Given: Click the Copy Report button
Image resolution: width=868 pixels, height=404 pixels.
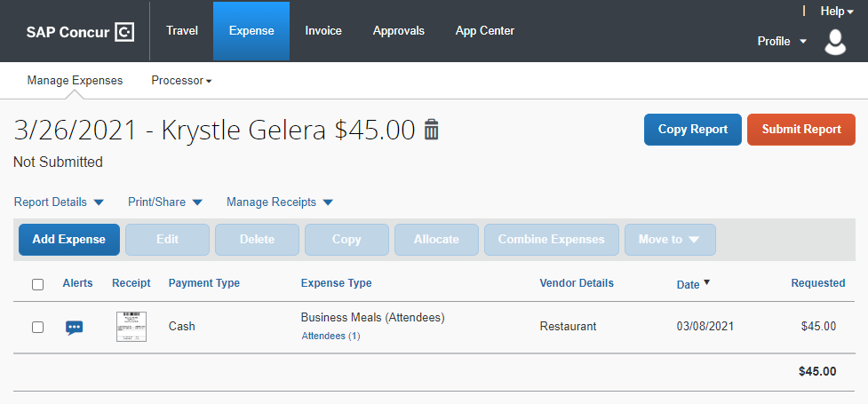Looking at the screenshot, I should (x=693, y=130).
